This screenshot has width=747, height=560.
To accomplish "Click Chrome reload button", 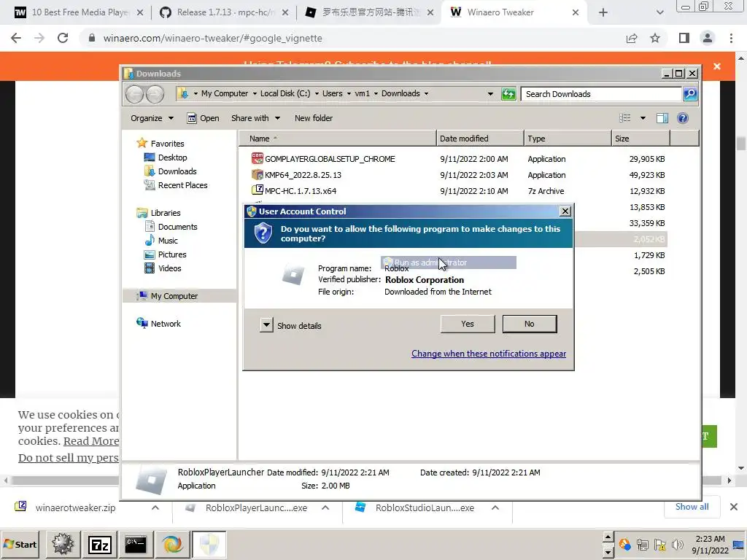I will point(63,38).
